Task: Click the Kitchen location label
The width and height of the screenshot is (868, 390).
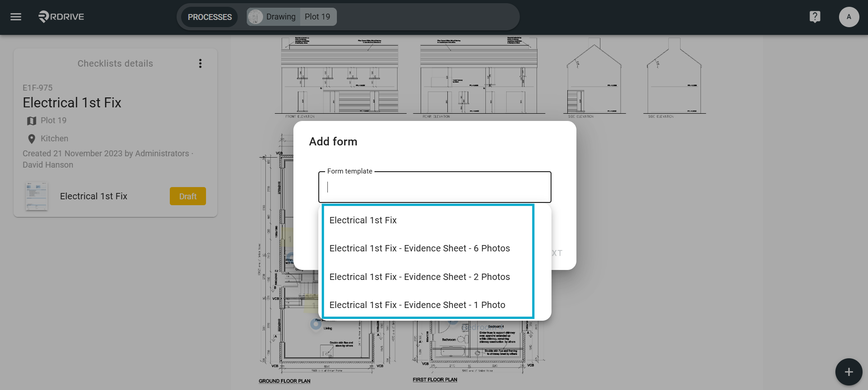Action: [54, 139]
